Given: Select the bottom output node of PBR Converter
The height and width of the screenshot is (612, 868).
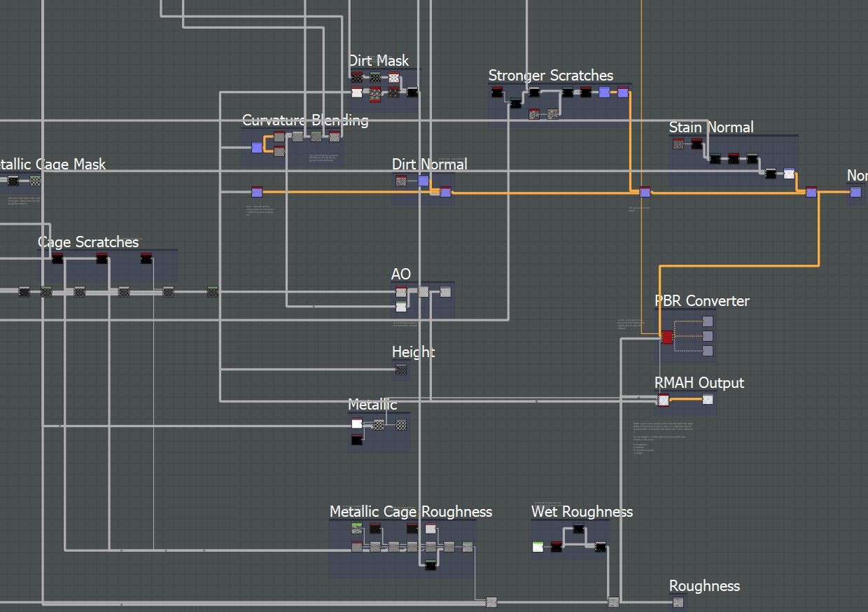Looking at the screenshot, I should click(708, 351).
